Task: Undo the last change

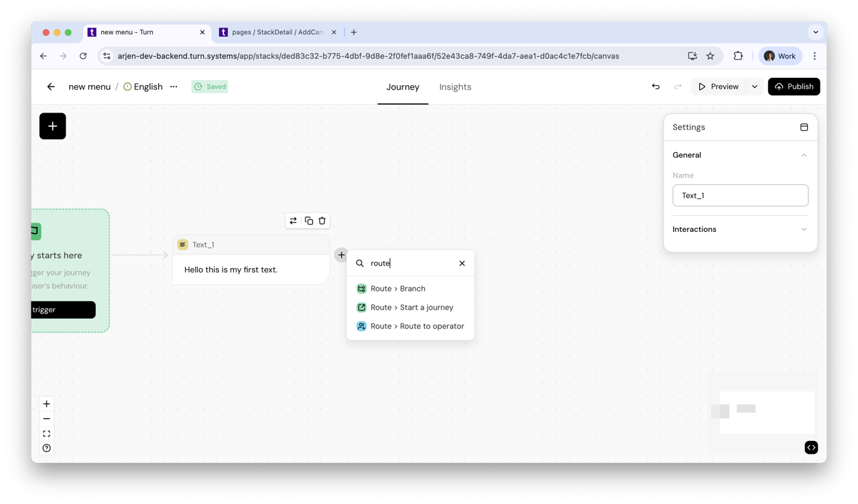Action: [x=656, y=86]
